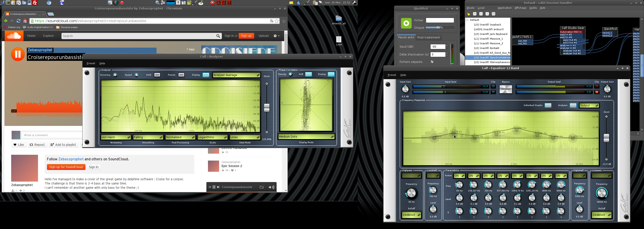The image size is (644, 229).
Task: Open the Analyzer Average mode dropdown
Action: point(237,75)
